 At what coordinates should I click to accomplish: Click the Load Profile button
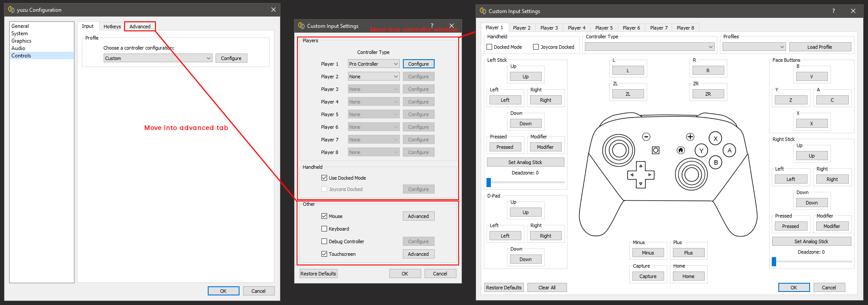pyautogui.click(x=819, y=47)
